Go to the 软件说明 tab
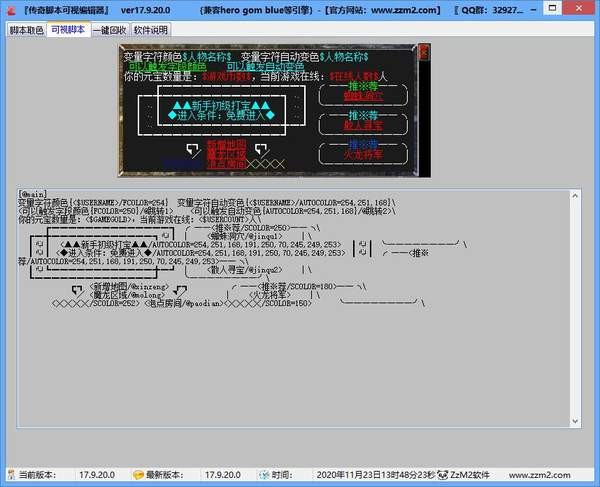 click(151, 31)
